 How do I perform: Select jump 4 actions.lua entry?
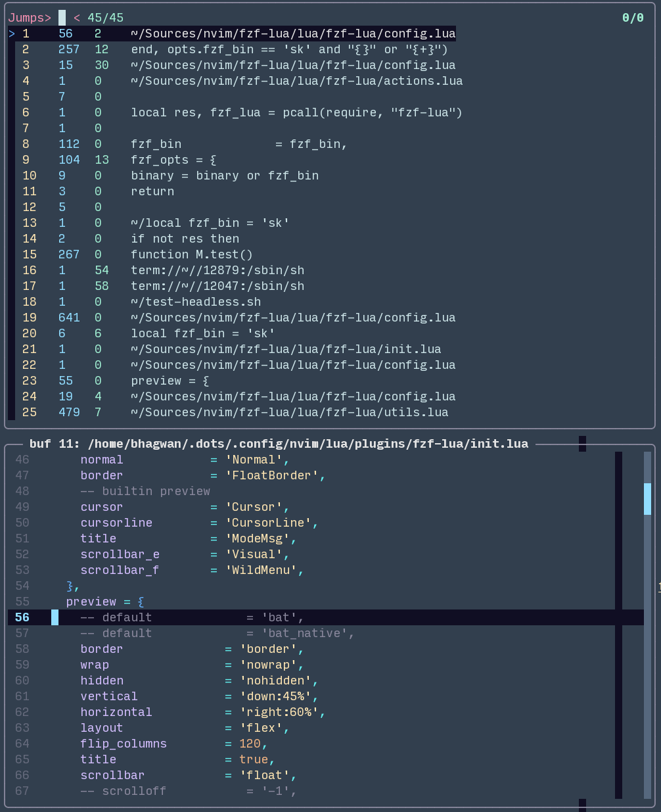click(x=242, y=81)
